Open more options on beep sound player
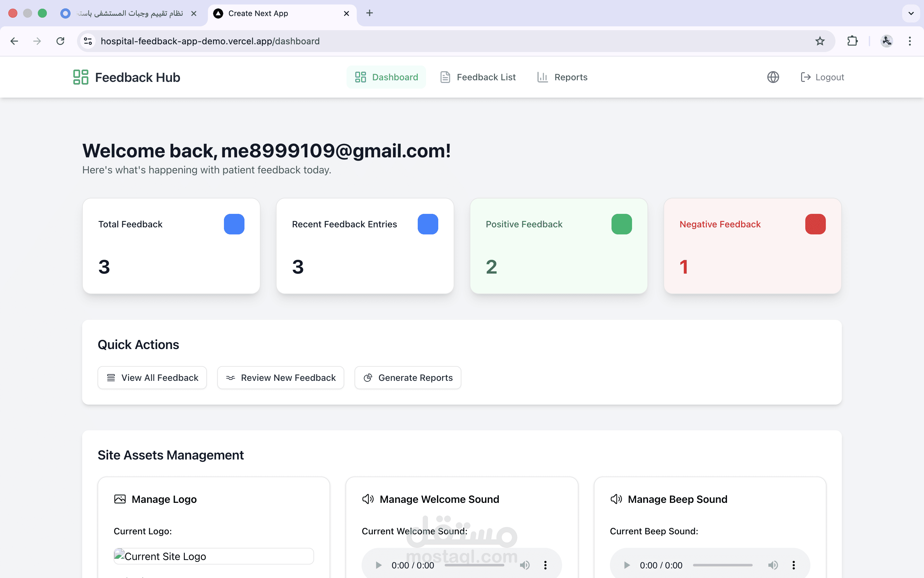Image resolution: width=924 pixels, height=578 pixels. tap(793, 565)
